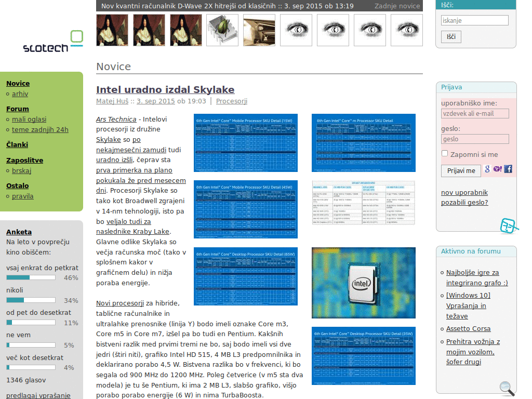Follow the Ars Technica source link
The height and width of the screenshot is (399, 532).
116,119
